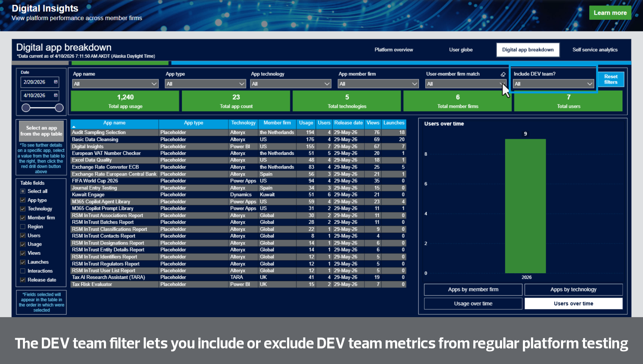Toggle the Select all checkbox

23,191
